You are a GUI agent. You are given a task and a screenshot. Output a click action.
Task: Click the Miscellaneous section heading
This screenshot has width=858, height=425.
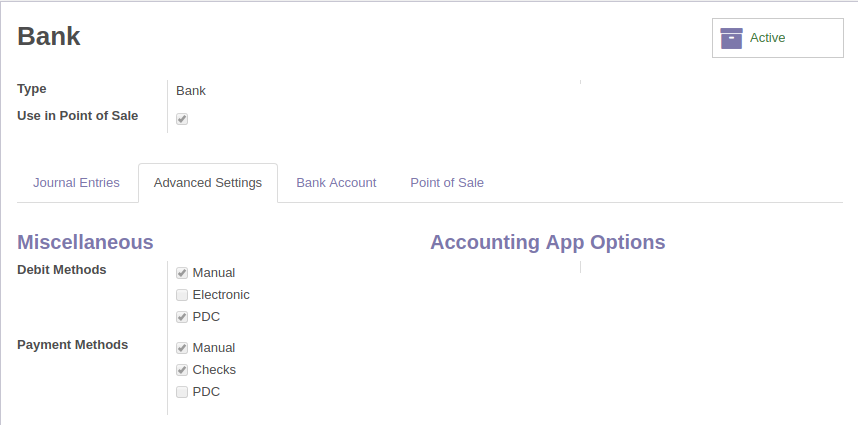pyautogui.click(x=86, y=242)
